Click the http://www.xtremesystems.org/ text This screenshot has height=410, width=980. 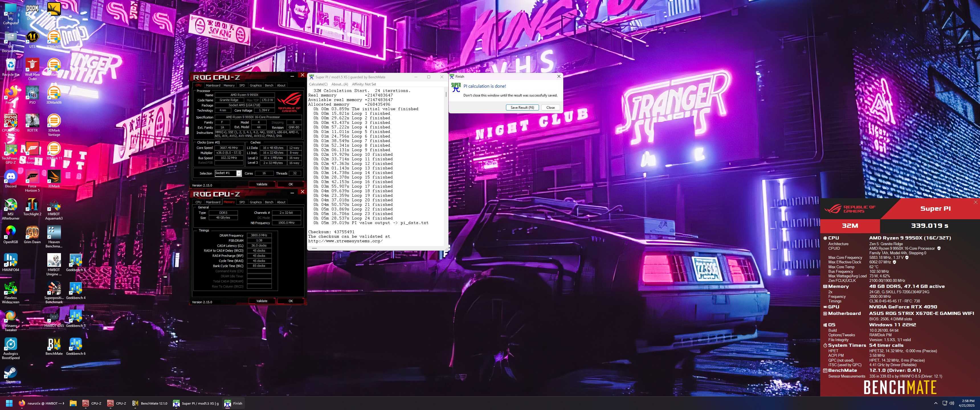345,241
